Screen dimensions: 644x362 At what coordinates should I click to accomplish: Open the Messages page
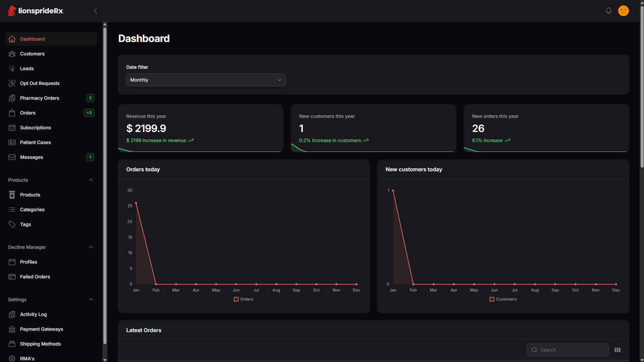(51, 157)
